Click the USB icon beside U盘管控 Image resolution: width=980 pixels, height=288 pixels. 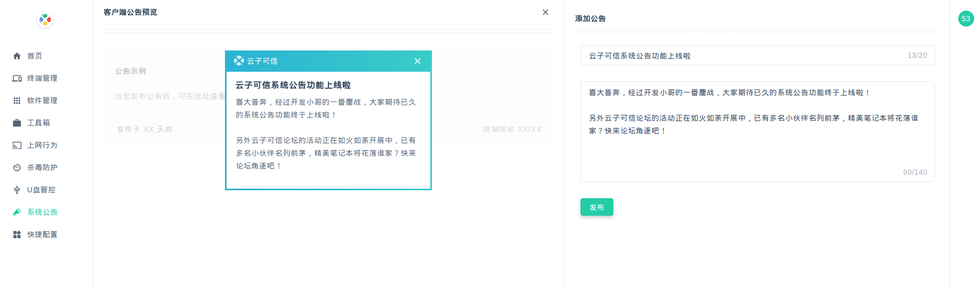click(x=17, y=190)
